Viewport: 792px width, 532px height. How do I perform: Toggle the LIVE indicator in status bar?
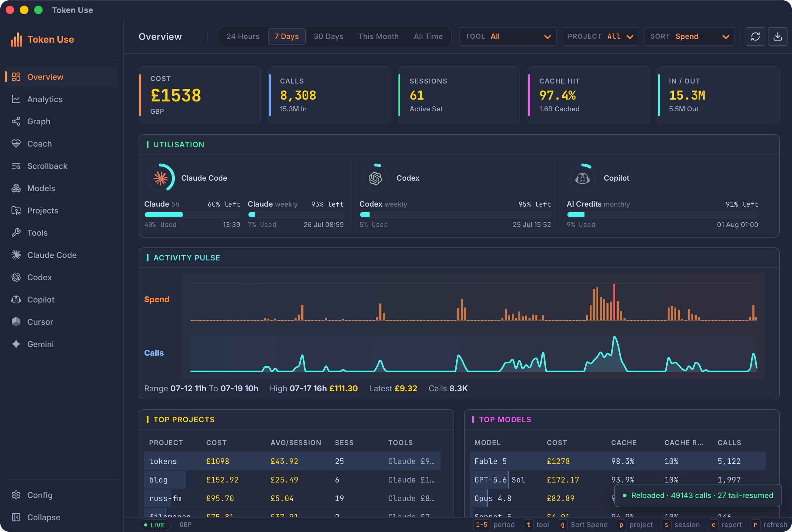pyautogui.click(x=154, y=525)
